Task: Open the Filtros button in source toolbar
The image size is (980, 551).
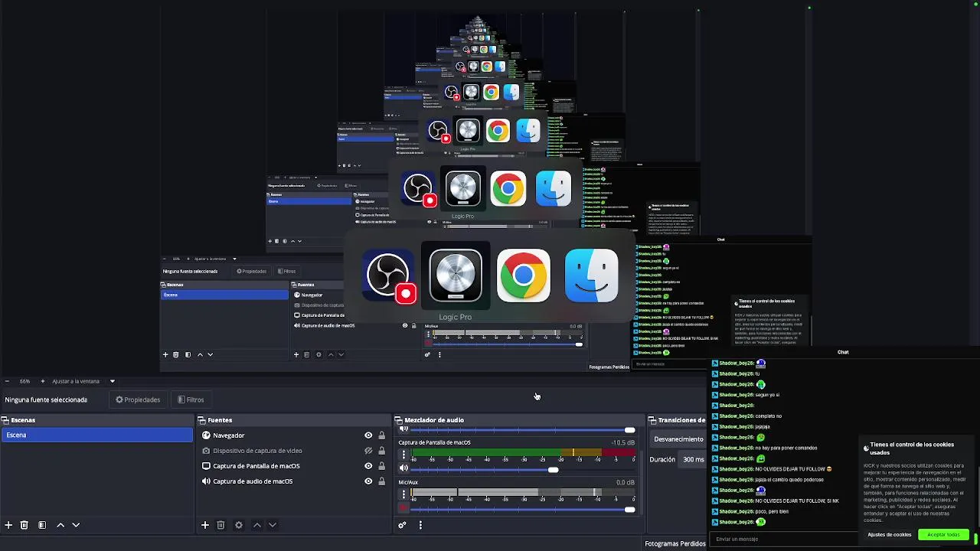Action: click(191, 399)
